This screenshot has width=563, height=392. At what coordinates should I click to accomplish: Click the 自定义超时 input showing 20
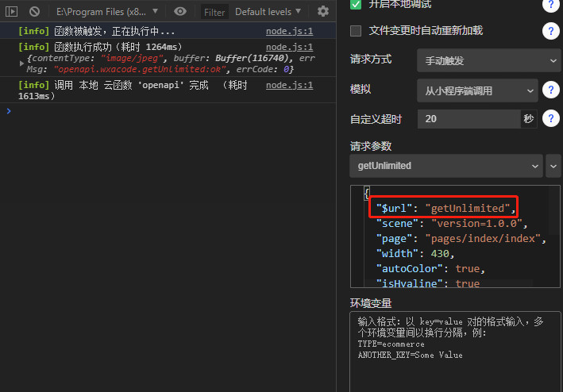[x=469, y=119]
